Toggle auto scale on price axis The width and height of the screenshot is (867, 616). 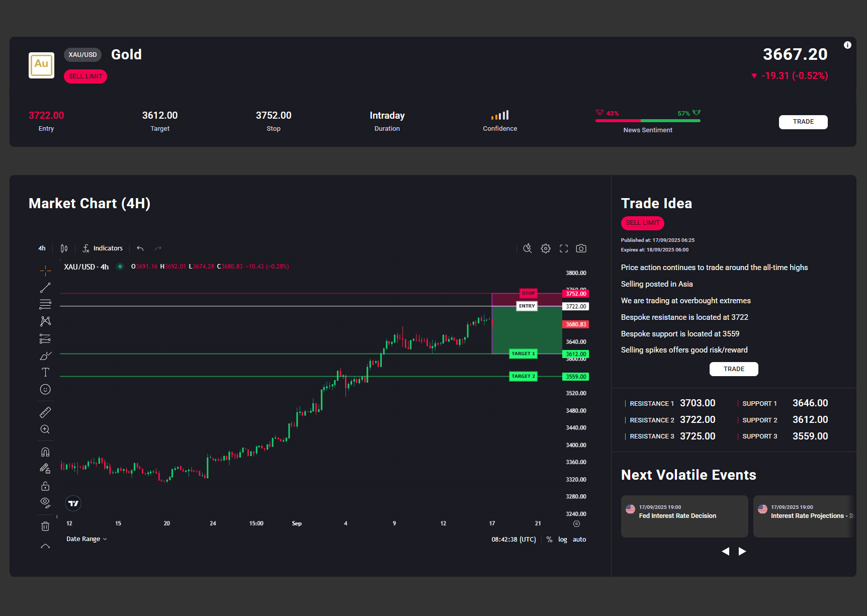[579, 539]
